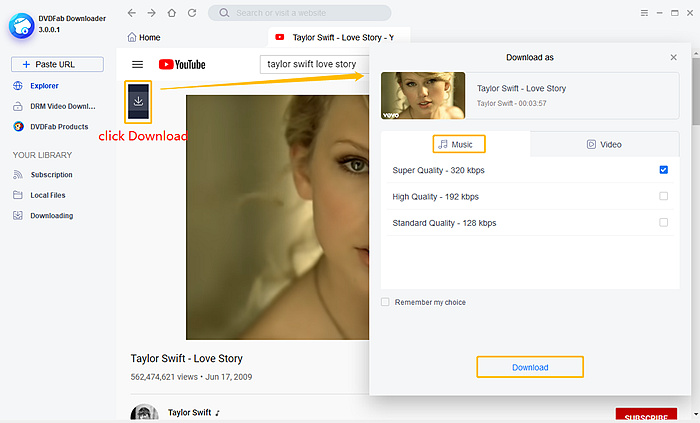Viewport: 700px width, 423px height.
Task: Click the search magnifier in address bar
Action: 224,13
